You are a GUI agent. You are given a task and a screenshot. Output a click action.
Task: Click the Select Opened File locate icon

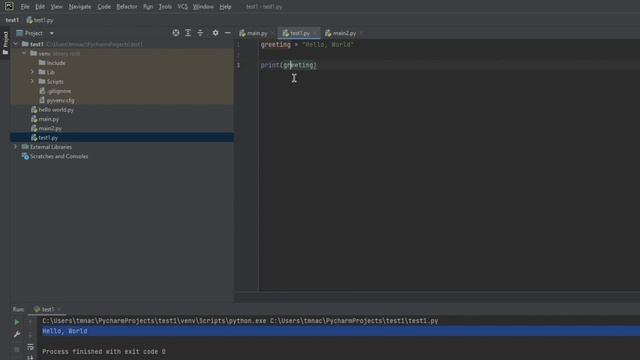point(176,33)
